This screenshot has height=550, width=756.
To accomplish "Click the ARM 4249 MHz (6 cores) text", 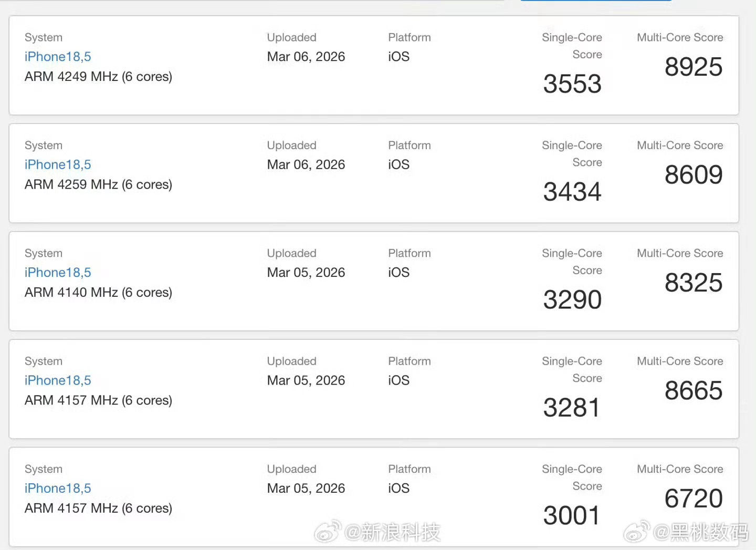I will (98, 77).
